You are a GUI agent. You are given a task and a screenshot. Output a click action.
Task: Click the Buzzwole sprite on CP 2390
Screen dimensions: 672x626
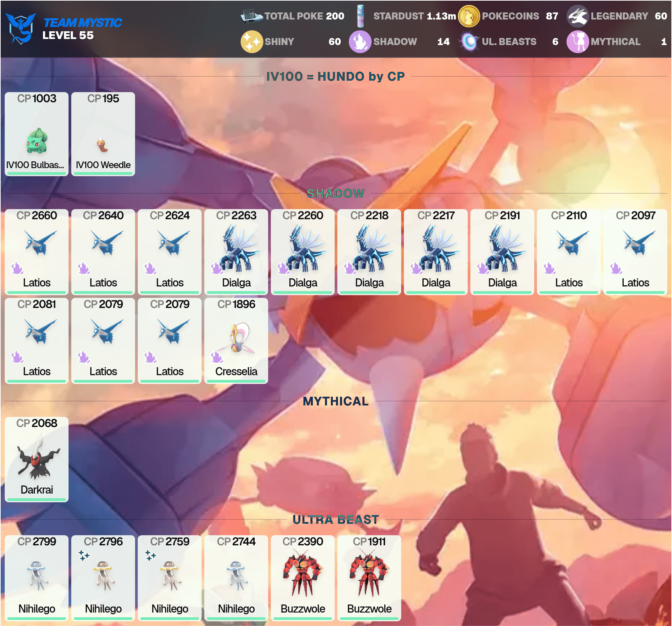point(302,572)
